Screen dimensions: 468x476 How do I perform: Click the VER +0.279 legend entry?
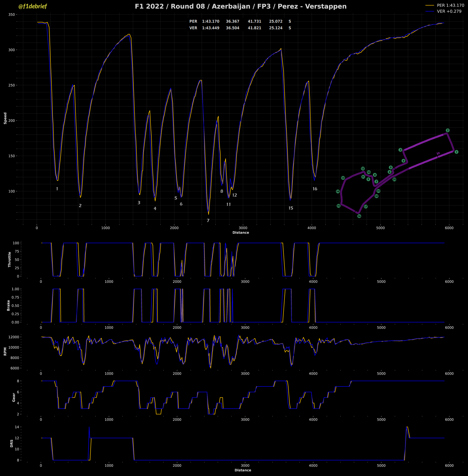[449, 11]
